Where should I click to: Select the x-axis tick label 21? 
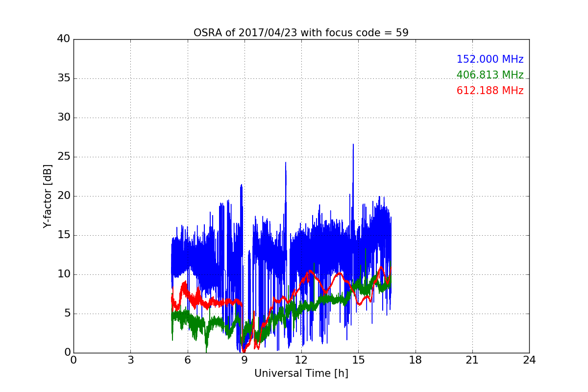472,360
